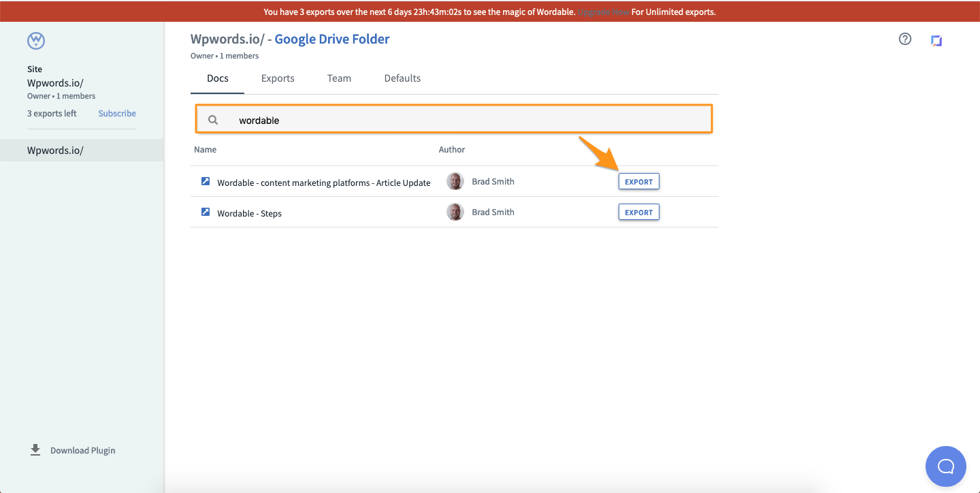The width and height of the screenshot is (980, 493).
Task: Open the chat support bubble
Action: 945,466
